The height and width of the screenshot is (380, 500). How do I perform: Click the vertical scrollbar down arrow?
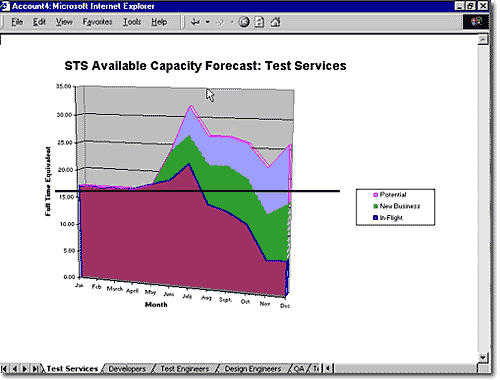[x=483, y=358]
